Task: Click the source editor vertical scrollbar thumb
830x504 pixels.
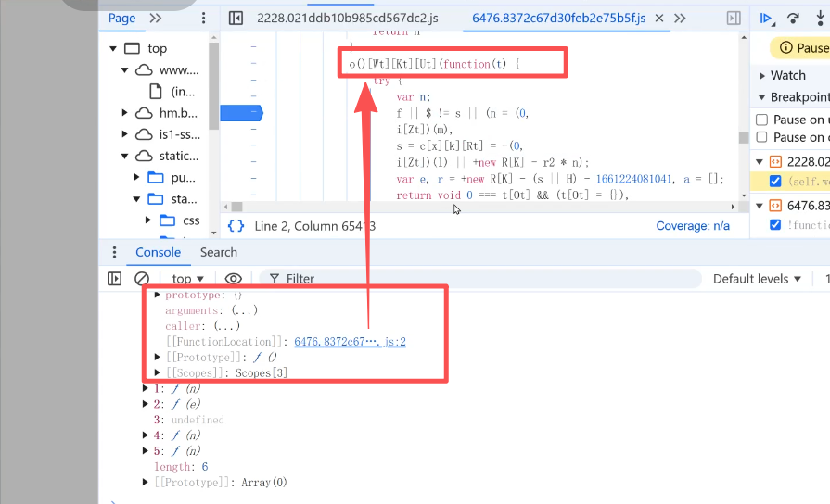Action: click(744, 138)
